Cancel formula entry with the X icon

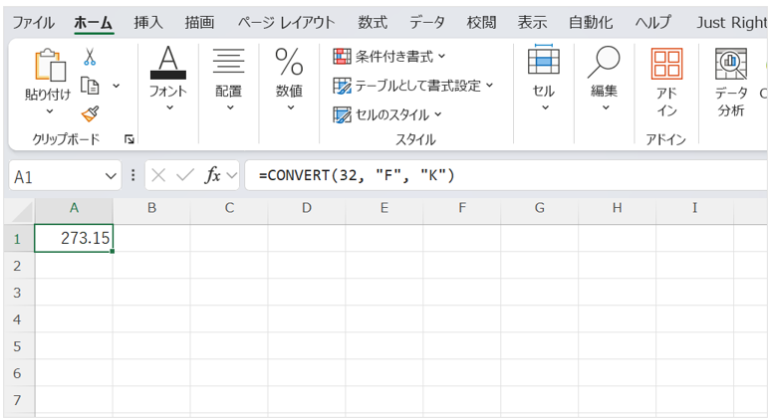coord(158,175)
